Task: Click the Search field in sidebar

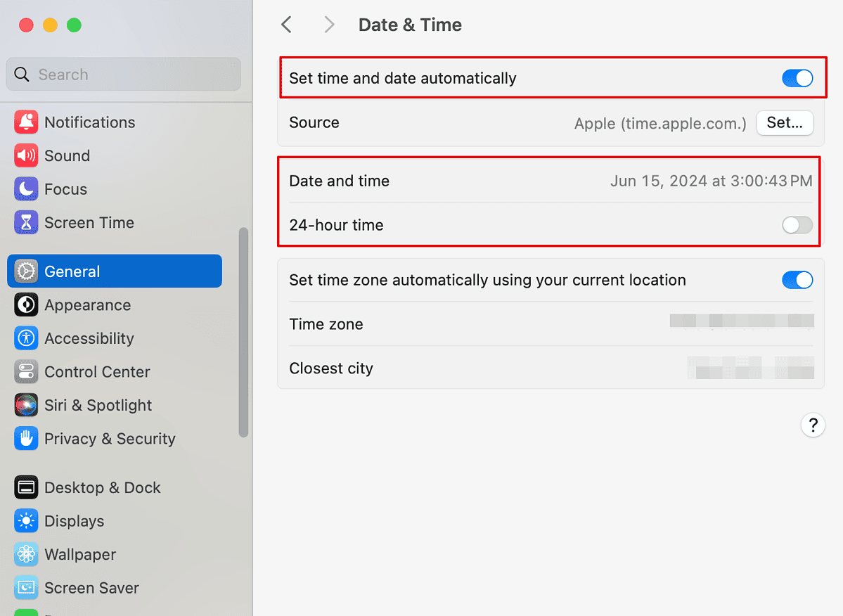Action: 124,75
